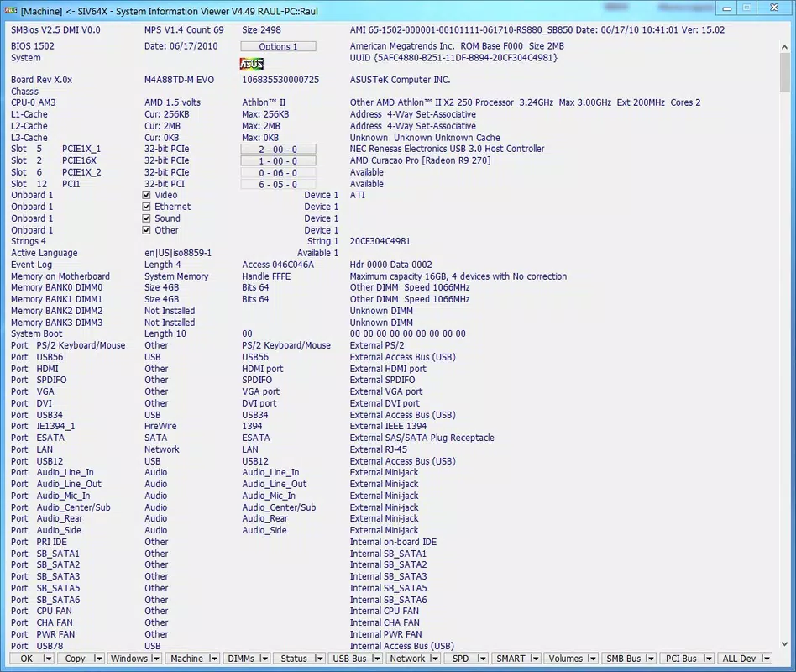Click the UUID value text
The width and height of the screenshot is (796, 672).
pyautogui.click(x=465, y=58)
